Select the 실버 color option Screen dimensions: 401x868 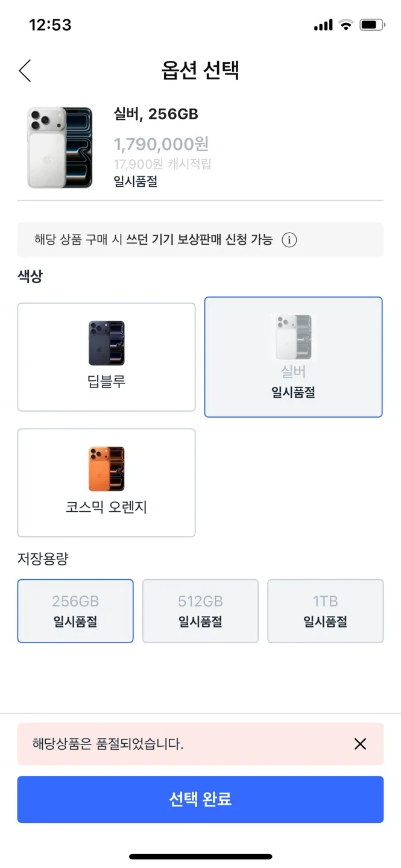293,357
